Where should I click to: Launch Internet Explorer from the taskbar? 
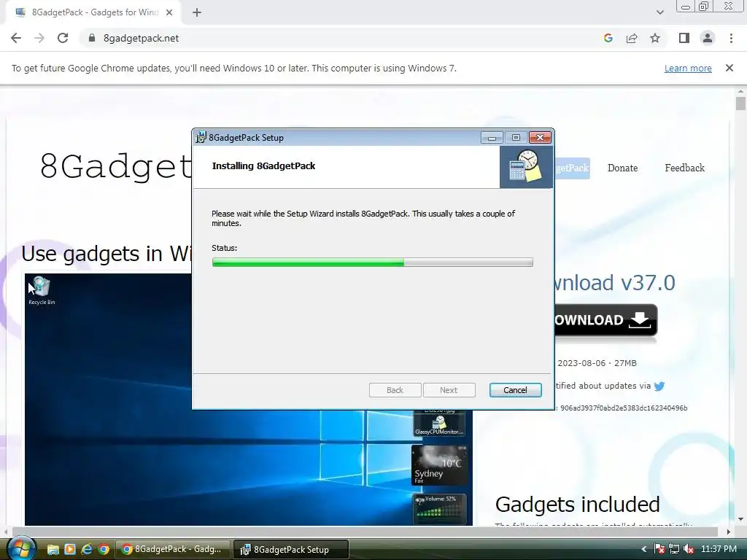[86, 550]
